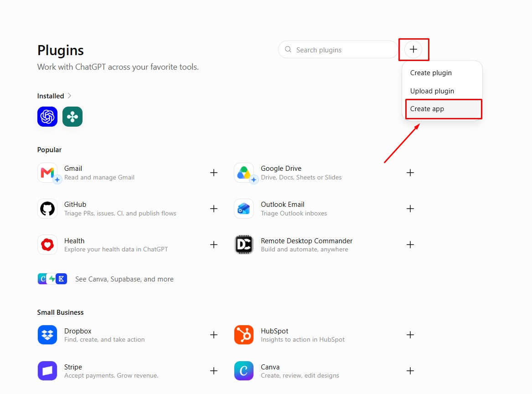
Task: Click 'Find, create, and take action' description
Action: pos(104,339)
